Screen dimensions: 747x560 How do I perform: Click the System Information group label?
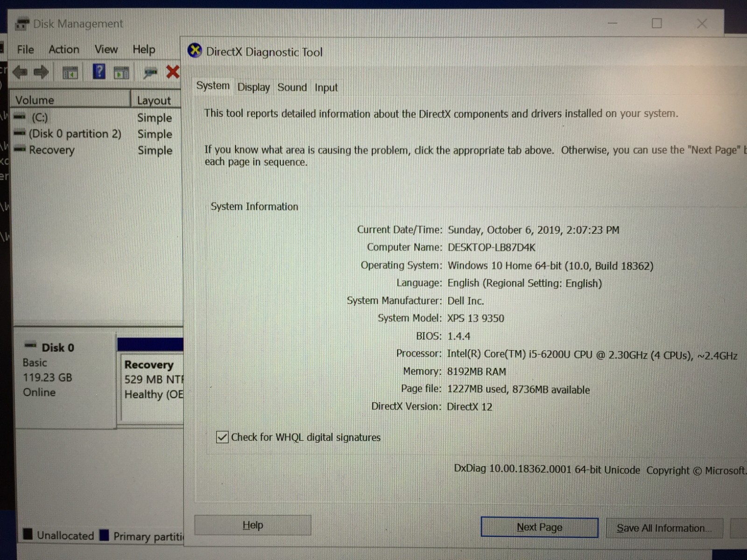coord(254,206)
